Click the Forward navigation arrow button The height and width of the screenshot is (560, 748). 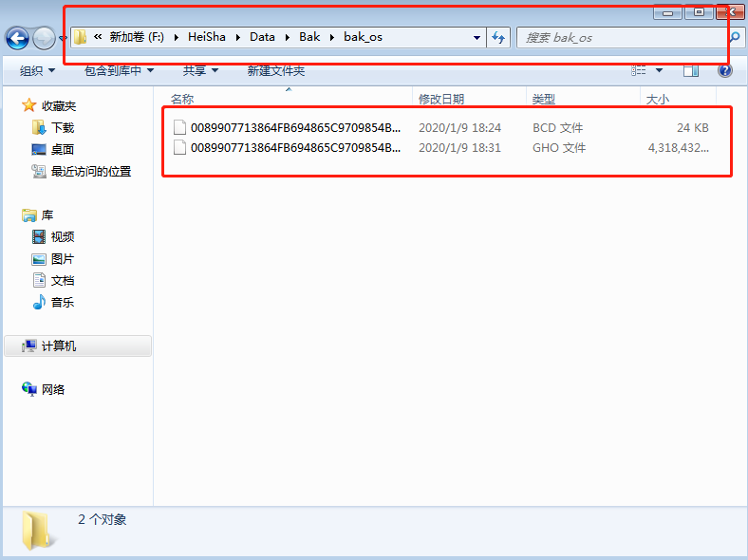(44, 38)
